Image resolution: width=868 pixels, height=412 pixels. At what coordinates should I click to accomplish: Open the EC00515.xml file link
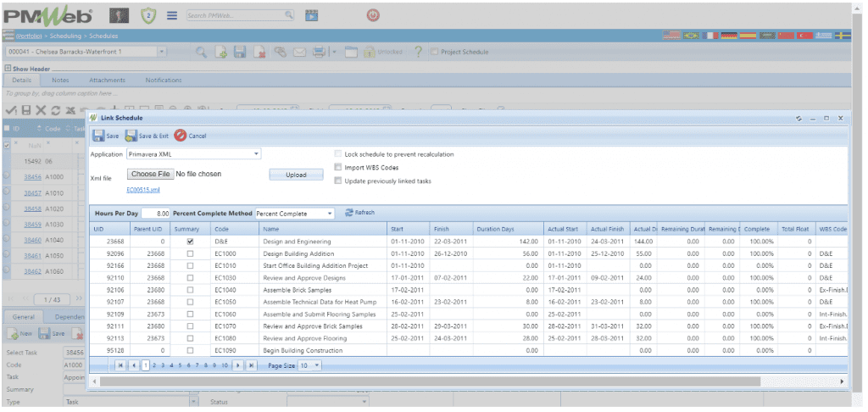pyautogui.click(x=142, y=189)
